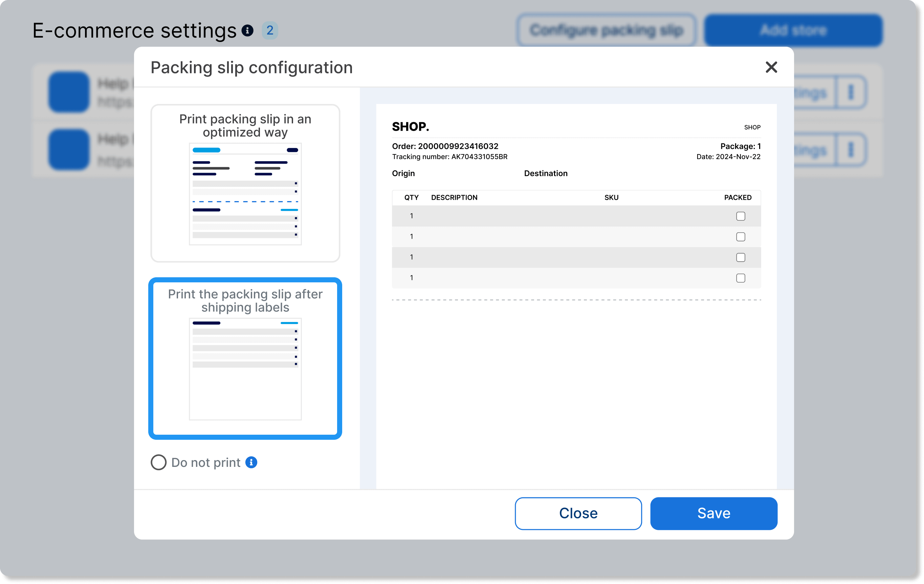
Task: Click the Origin label in preview
Action: (x=403, y=173)
